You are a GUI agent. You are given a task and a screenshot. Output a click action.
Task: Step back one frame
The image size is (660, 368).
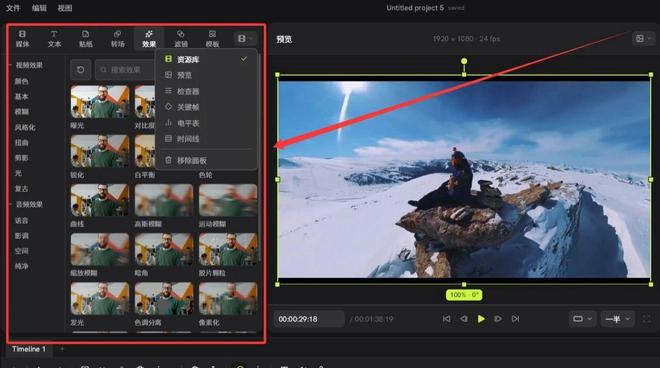pos(463,319)
